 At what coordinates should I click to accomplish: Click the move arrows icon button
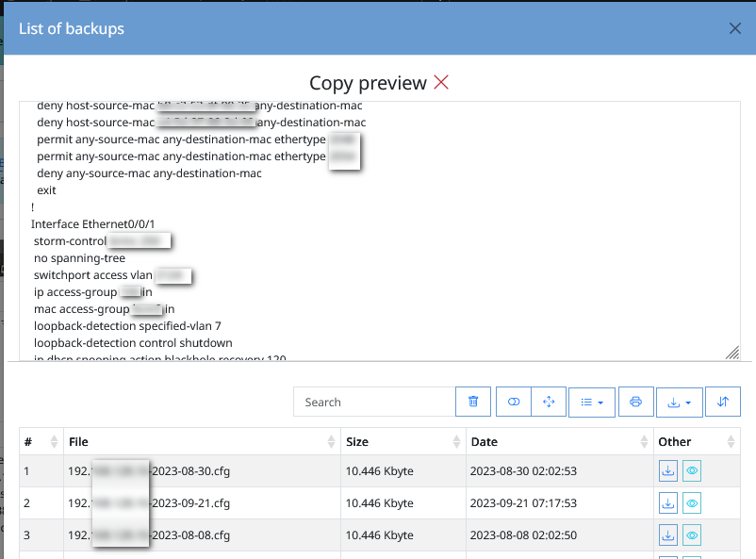[549, 402]
